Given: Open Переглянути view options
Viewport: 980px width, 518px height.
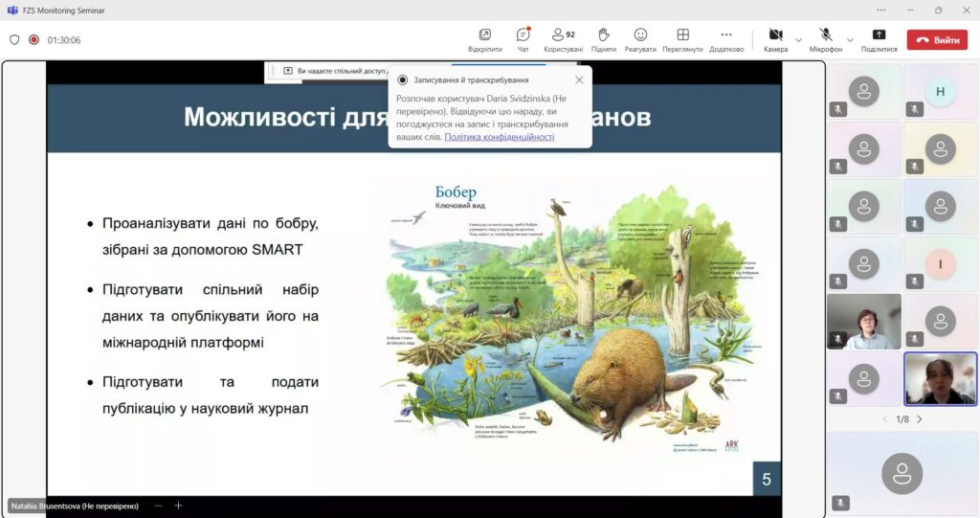Looking at the screenshot, I should click(x=682, y=40).
